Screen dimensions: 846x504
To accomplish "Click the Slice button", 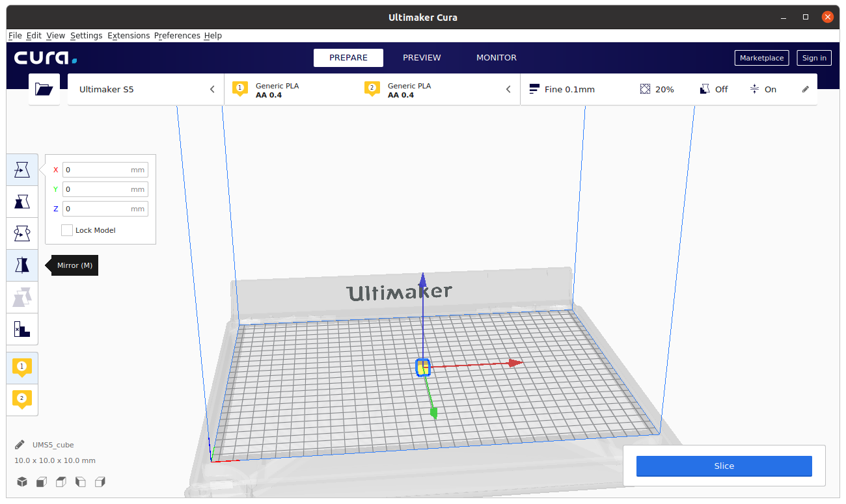I will pyautogui.click(x=724, y=466).
